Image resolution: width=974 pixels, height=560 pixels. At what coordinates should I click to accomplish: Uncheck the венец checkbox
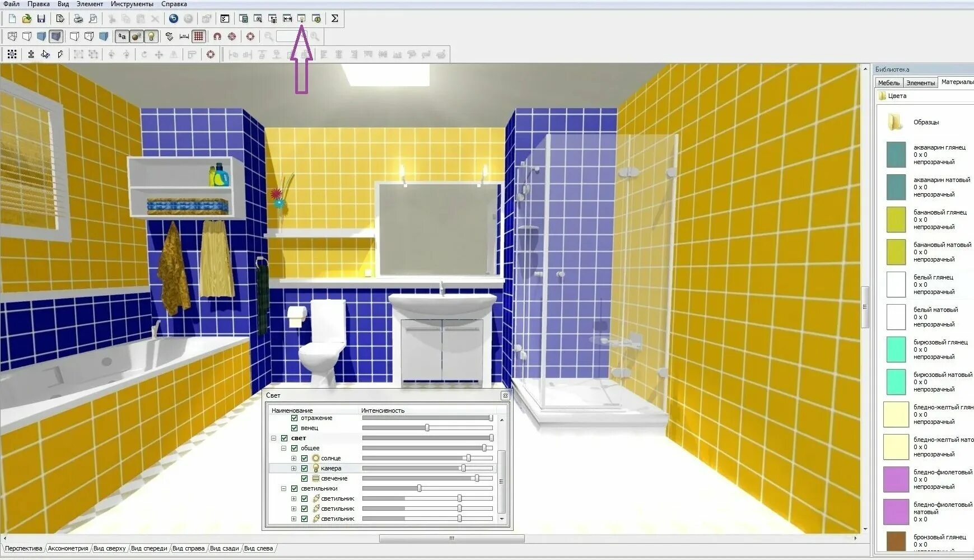pos(294,428)
